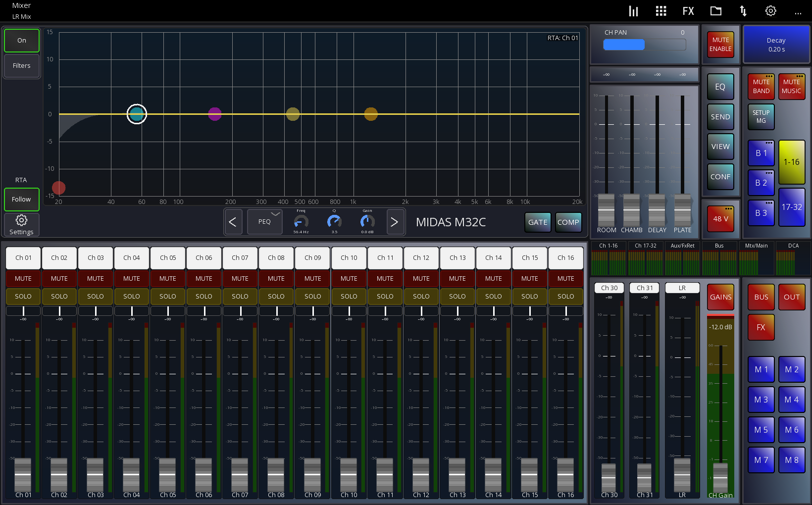Click the Decay 0.20 s panel
Screen dimensions: 812x505
click(x=776, y=45)
